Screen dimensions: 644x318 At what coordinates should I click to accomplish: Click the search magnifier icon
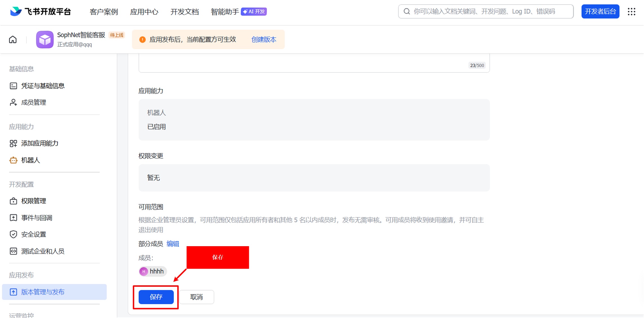coord(407,12)
